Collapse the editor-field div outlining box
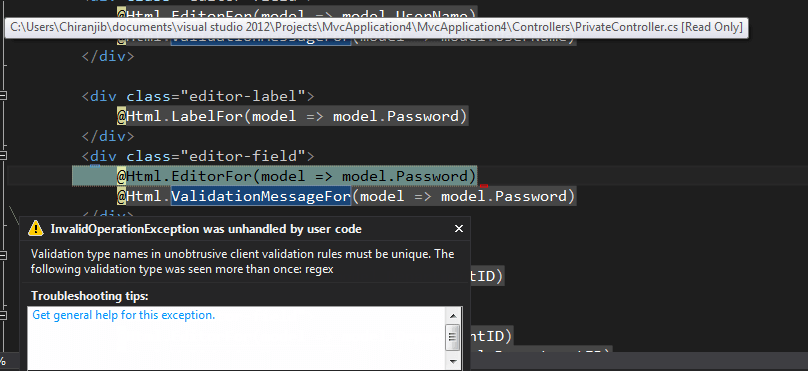Viewport: 808px width, 371px height. 4,156
